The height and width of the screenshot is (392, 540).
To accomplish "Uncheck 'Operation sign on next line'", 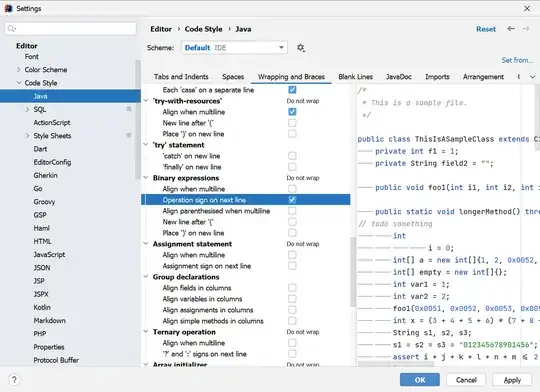I will [x=292, y=200].
